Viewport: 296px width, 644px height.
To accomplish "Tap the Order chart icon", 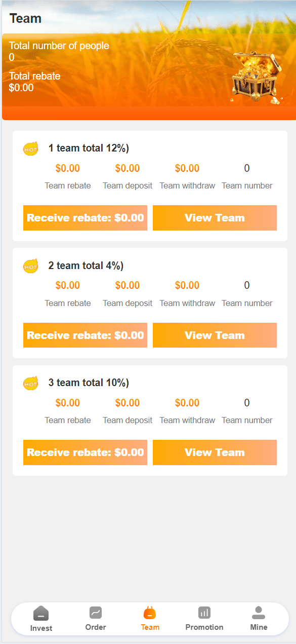I will click(x=96, y=613).
